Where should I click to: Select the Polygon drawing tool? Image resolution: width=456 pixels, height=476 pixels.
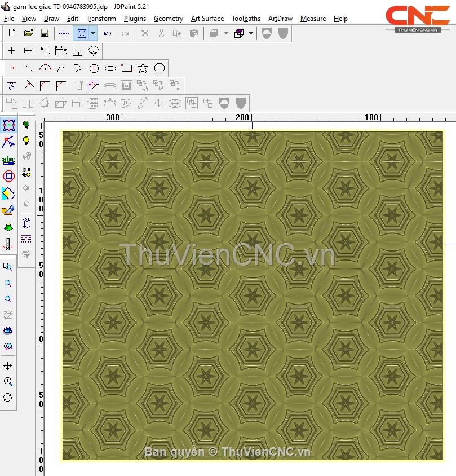[x=160, y=68]
